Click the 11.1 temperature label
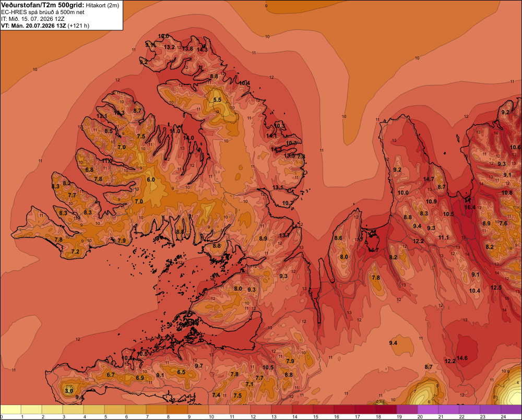This screenshot has height=420, width=522. 443,237
